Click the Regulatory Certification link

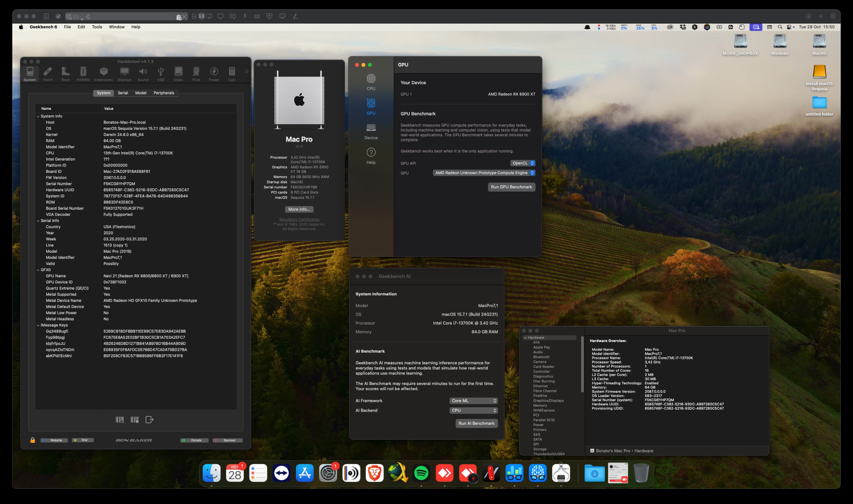[299, 219]
